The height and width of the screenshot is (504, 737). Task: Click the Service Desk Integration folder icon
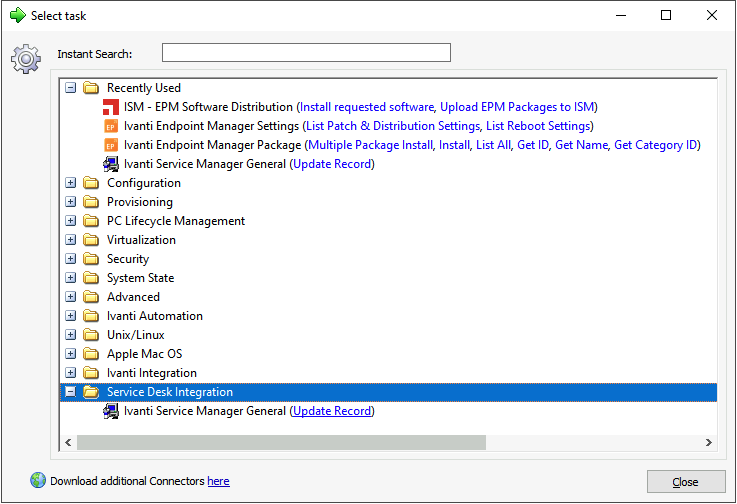(x=91, y=392)
